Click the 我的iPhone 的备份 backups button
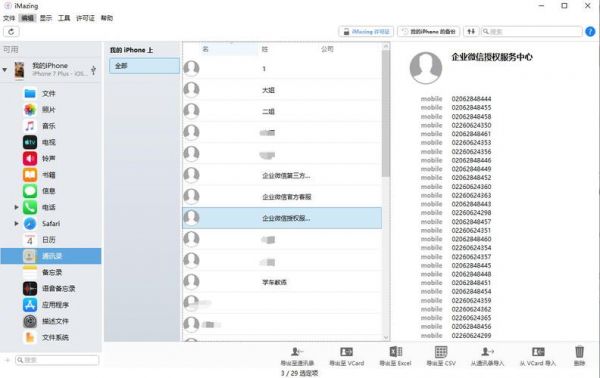Image resolution: width=600 pixels, height=378 pixels. (429, 32)
